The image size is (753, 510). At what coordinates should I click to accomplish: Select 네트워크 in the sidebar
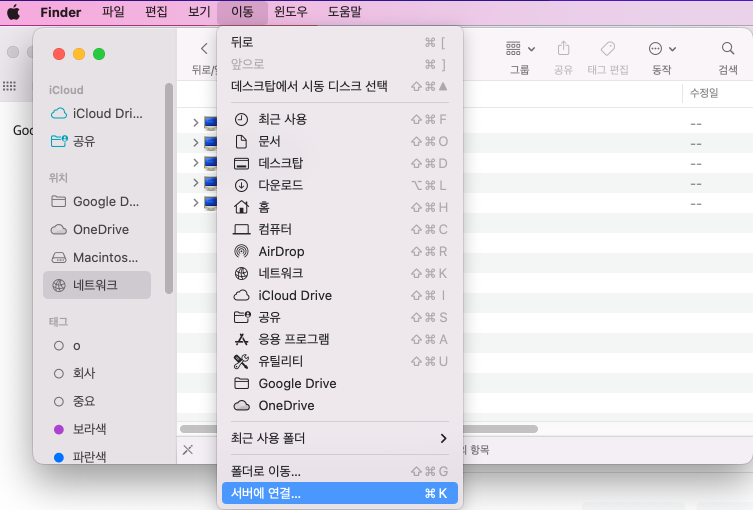click(x=97, y=285)
